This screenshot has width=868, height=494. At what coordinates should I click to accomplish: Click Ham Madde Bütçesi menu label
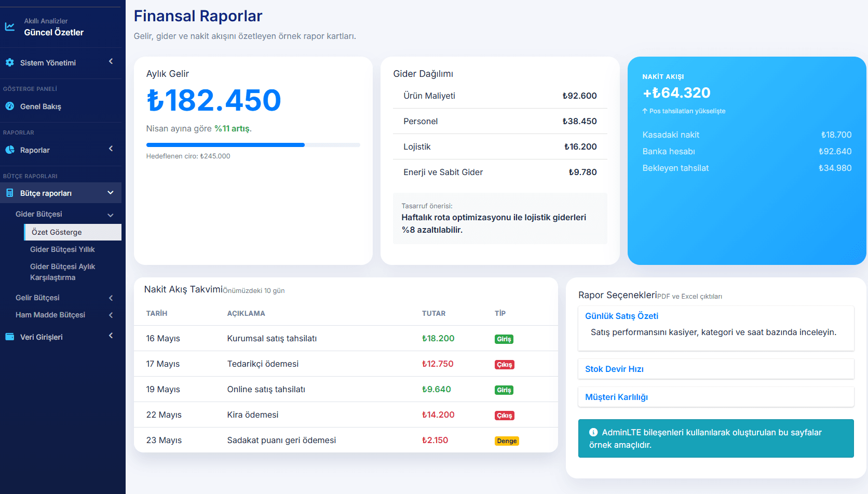[50, 315]
